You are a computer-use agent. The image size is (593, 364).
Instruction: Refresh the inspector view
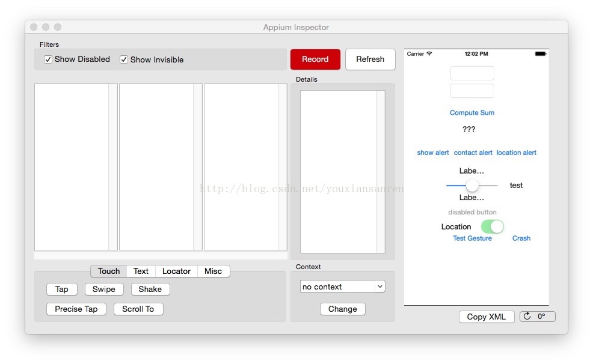click(370, 59)
